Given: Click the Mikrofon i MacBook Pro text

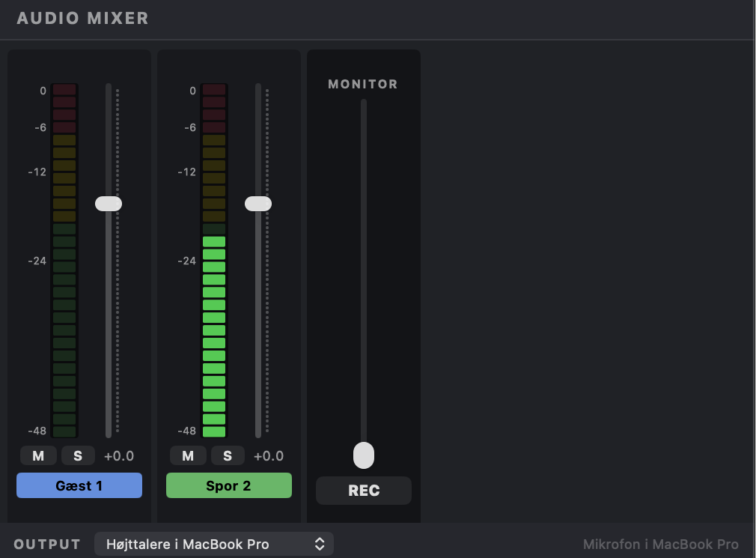Looking at the screenshot, I should click(660, 544).
